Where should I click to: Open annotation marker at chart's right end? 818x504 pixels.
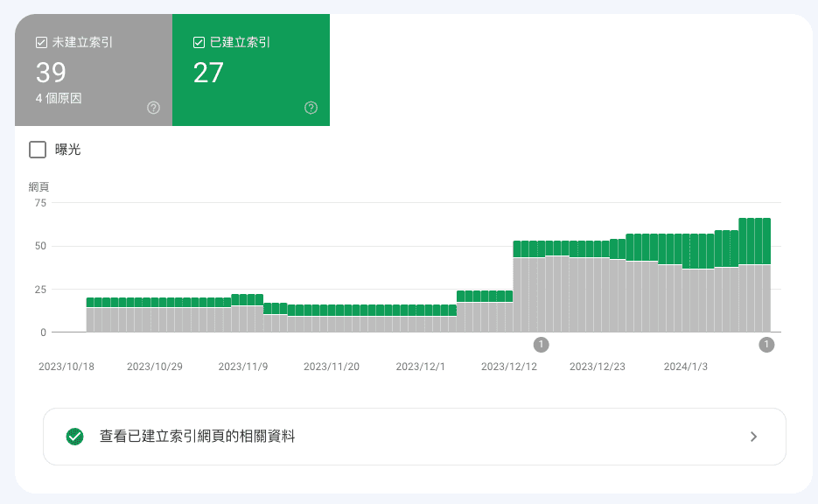pos(766,345)
